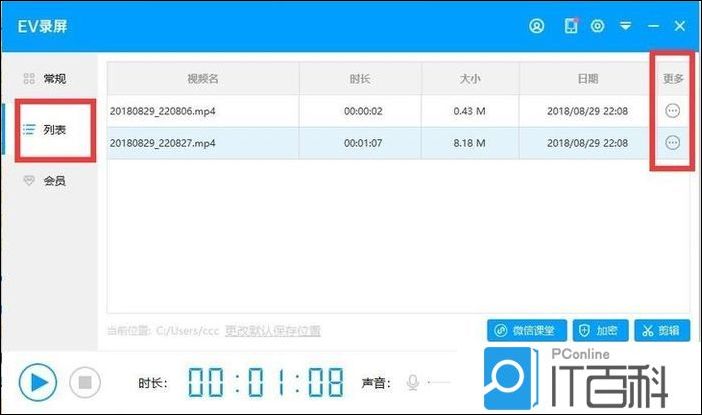
Task: Sort by the 日期 column header
Action: 588,79
